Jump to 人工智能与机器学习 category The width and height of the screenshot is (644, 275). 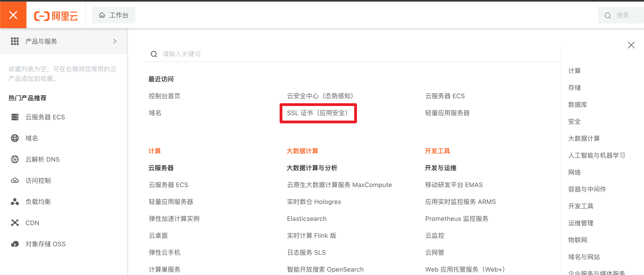click(x=597, y=155)
